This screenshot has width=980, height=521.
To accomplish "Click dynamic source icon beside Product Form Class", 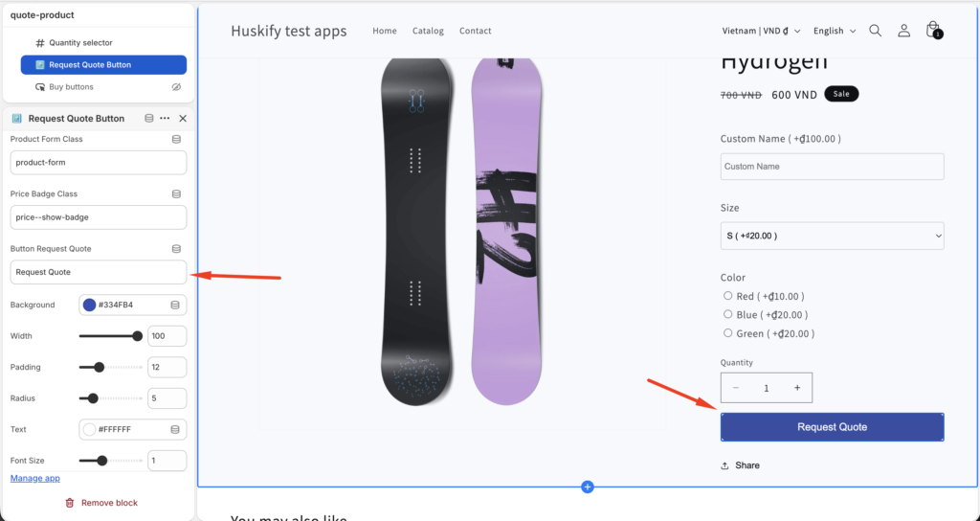I will coord(176,140).
